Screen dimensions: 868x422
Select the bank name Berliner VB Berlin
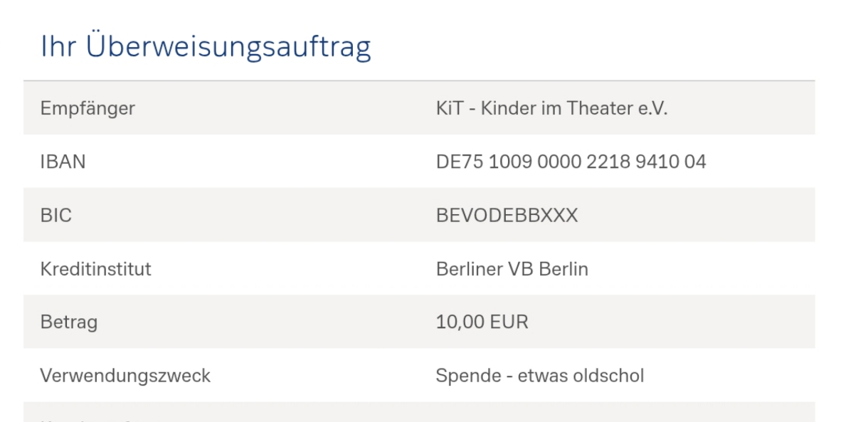click(512, 270)
